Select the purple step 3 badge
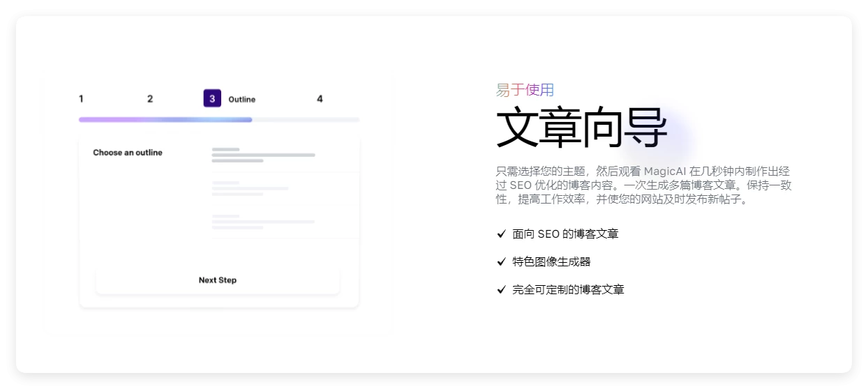The width and height of the screenshot is (868, 389). point(212,99)
